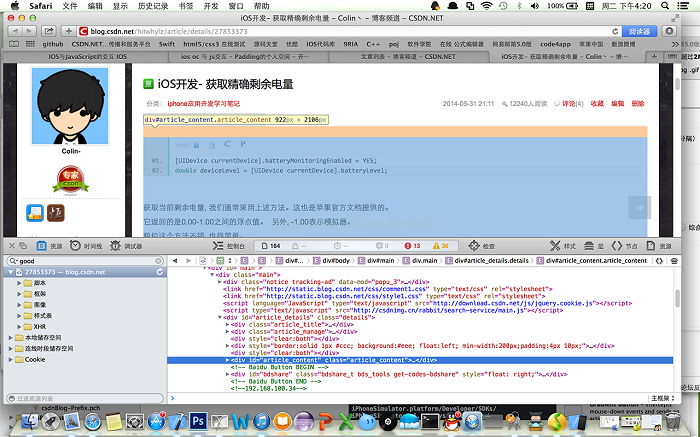700x437 pixels.
Task: Undock the web inspector into separate window
Action: [23, 246]
